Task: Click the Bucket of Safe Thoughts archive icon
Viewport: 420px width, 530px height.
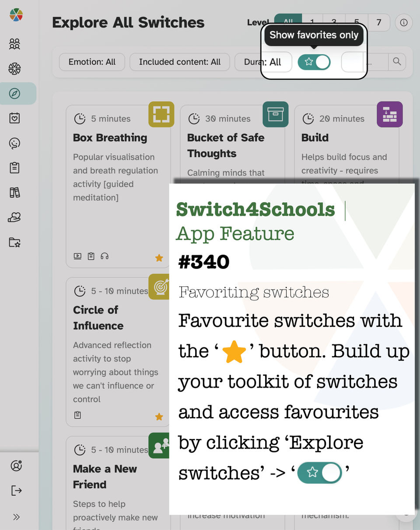Action: [x=276, y=114]
